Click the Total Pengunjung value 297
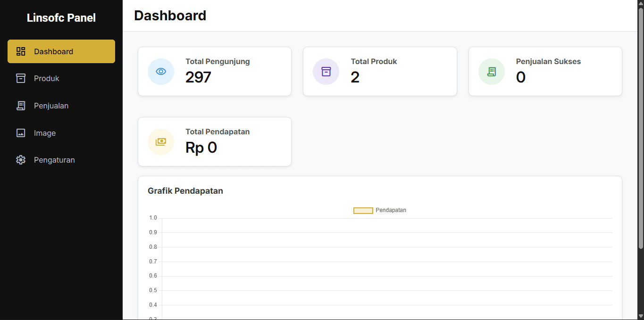The image size is (644, 320). pyautogui.click(x=198, y=77)
